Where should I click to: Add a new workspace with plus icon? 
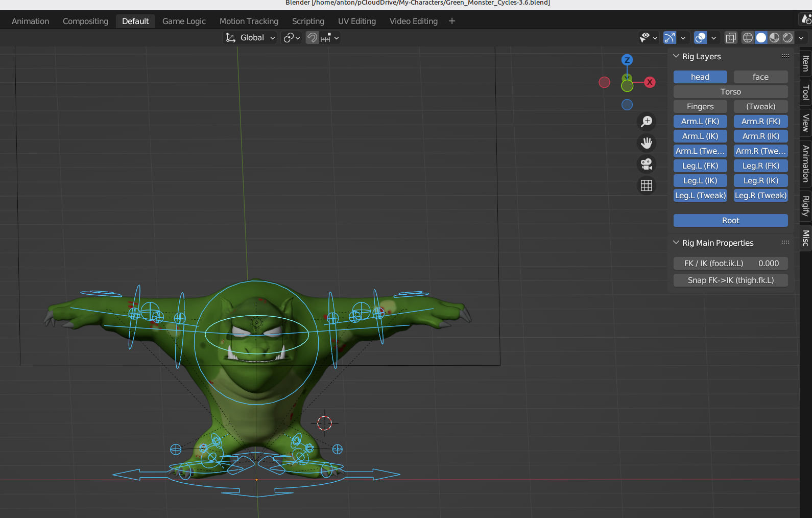(452, 21)
